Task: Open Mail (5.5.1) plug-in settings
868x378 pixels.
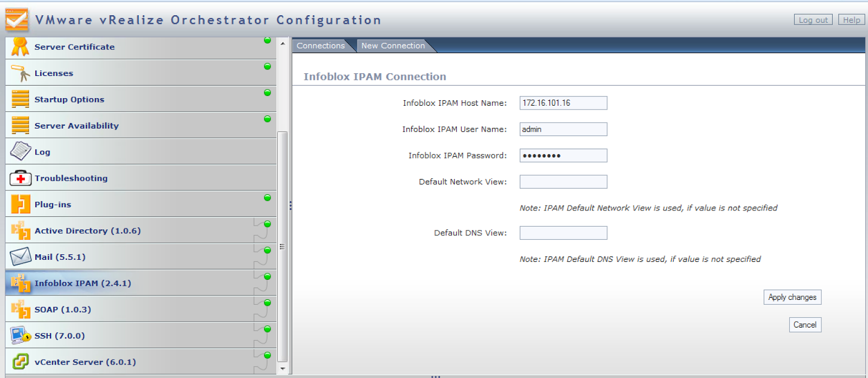Action: [141, 257]
